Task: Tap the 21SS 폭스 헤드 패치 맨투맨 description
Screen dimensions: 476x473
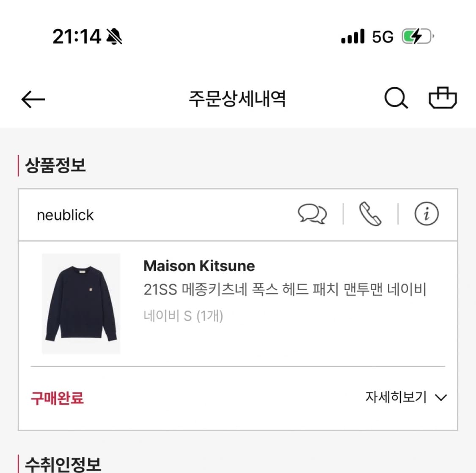Action: (x=285, y=289)
